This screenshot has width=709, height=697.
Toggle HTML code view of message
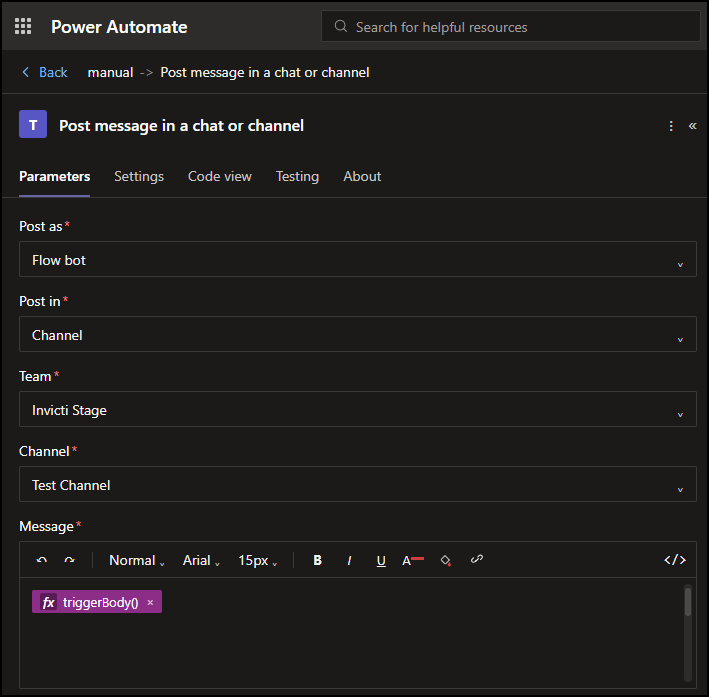pos(675,560)
